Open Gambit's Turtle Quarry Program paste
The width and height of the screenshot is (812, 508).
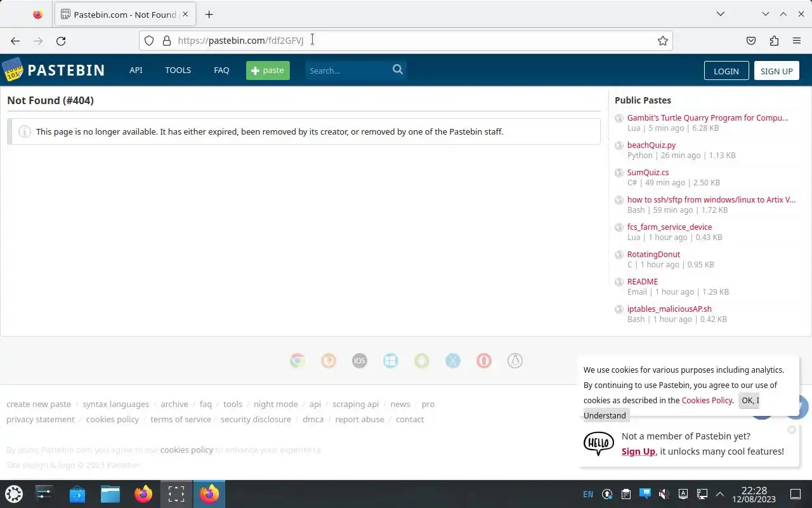[x=707, y=117]
